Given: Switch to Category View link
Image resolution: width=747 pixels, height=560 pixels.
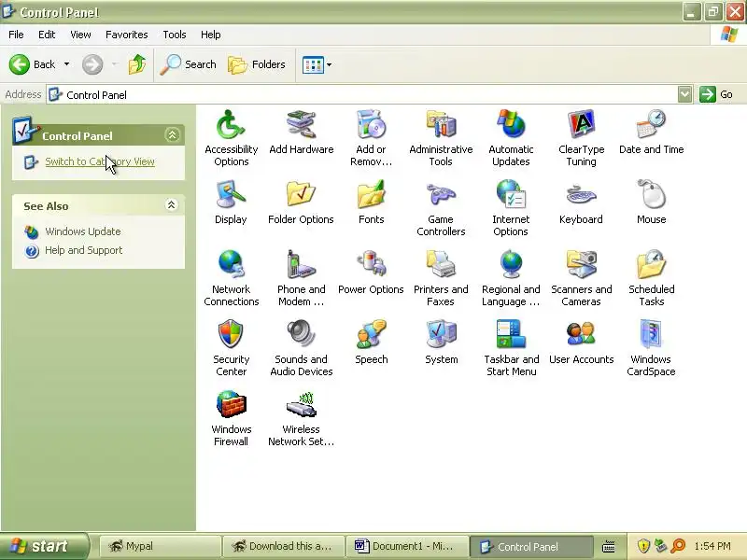Looking at the screenshot, I should 100,161.
